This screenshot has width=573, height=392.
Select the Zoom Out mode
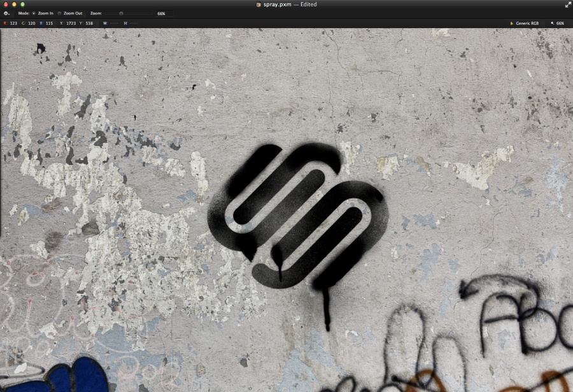(60, 13)
